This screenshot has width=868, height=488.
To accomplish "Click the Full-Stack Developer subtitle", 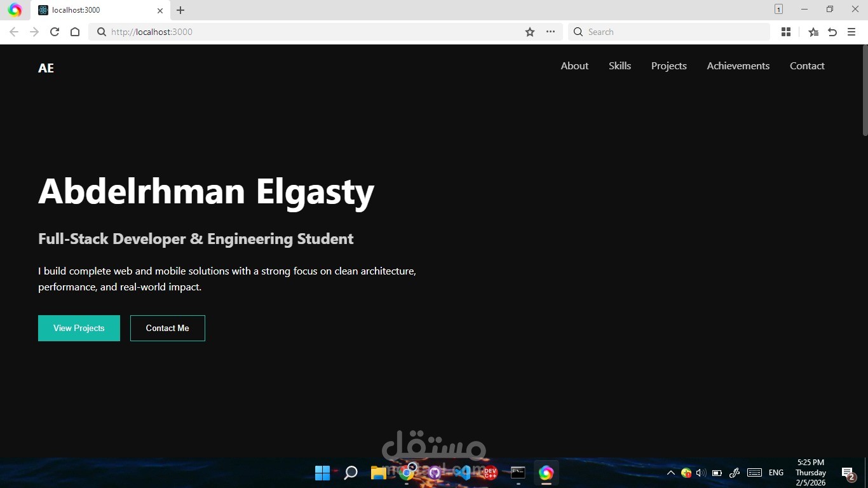I will (196, 239).
